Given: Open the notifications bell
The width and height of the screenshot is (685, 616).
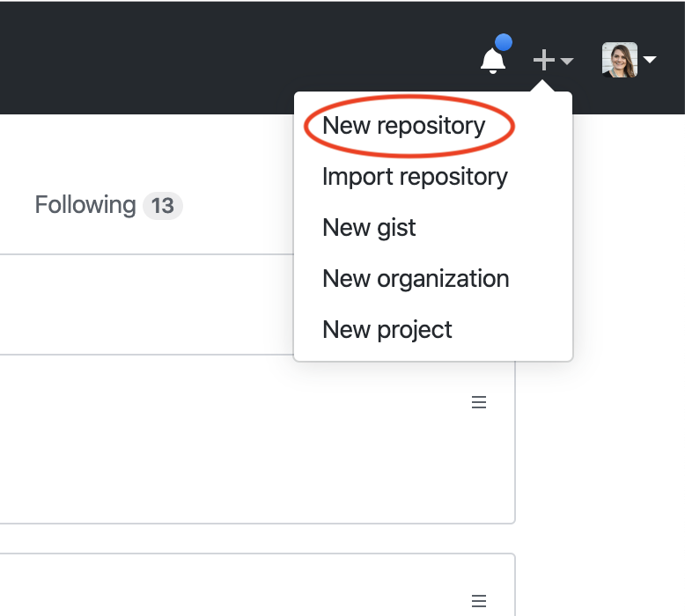Looking at the screenshot, I should pyautogui.click(x=492, y=61).
